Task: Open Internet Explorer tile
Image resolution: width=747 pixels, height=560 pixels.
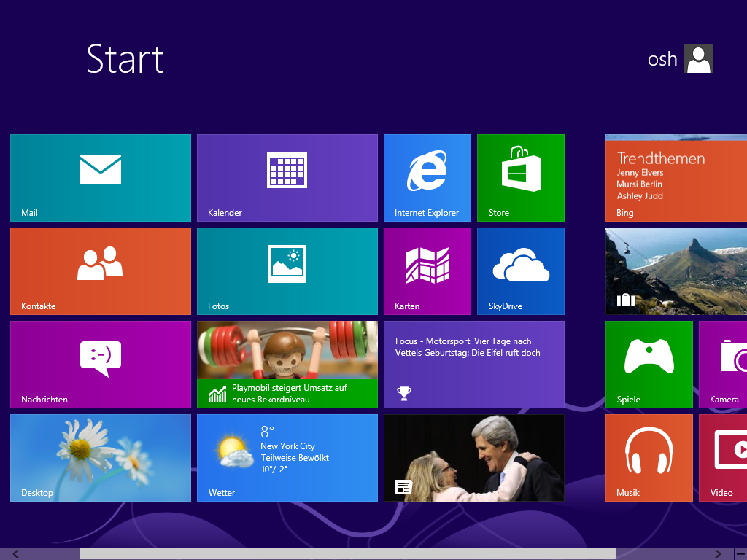Action: 427,177
